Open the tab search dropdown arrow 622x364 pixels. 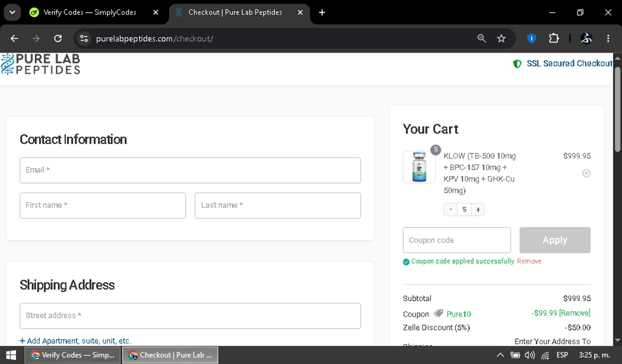[x=12, y=12]
